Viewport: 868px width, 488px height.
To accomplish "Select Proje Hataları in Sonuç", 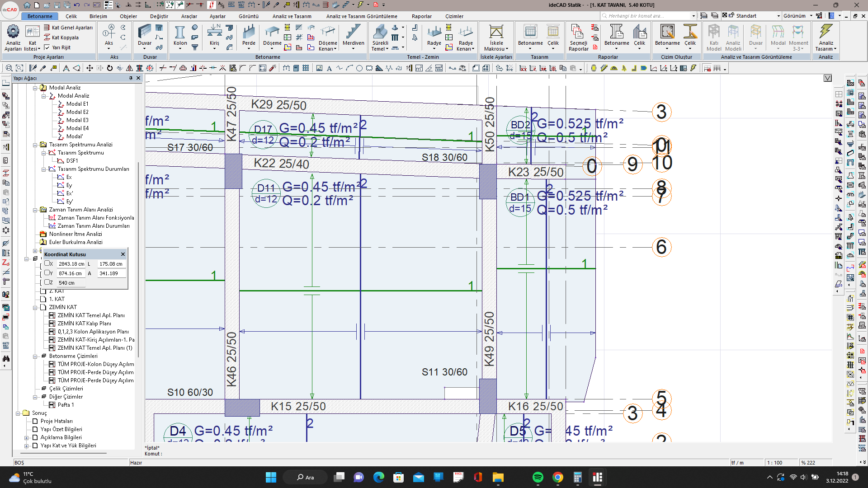I will tap(57, 421).
